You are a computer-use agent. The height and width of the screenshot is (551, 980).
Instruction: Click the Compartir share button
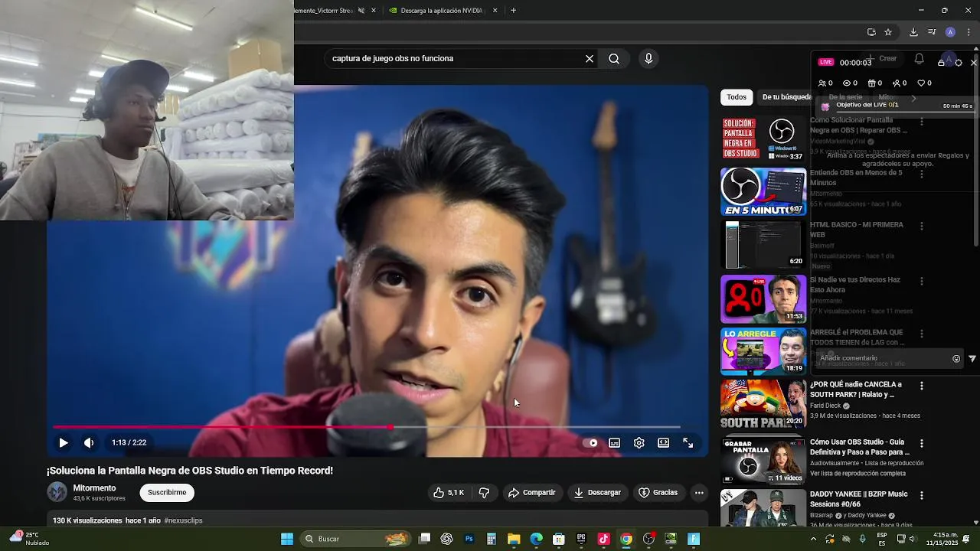pos(531,493)
